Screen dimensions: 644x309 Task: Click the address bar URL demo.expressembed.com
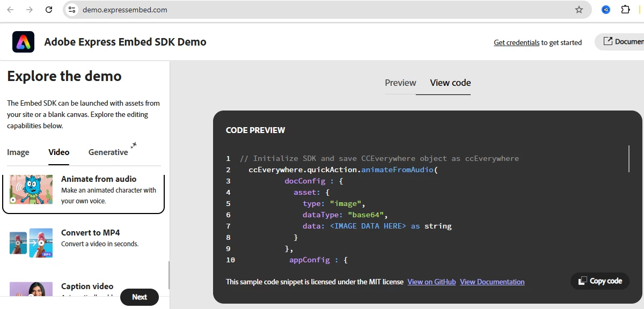[x=125, y=10]
